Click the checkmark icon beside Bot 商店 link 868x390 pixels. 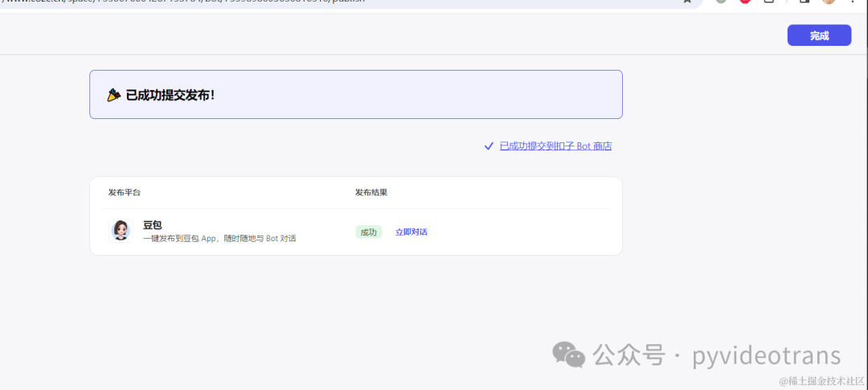coord(489,146)
